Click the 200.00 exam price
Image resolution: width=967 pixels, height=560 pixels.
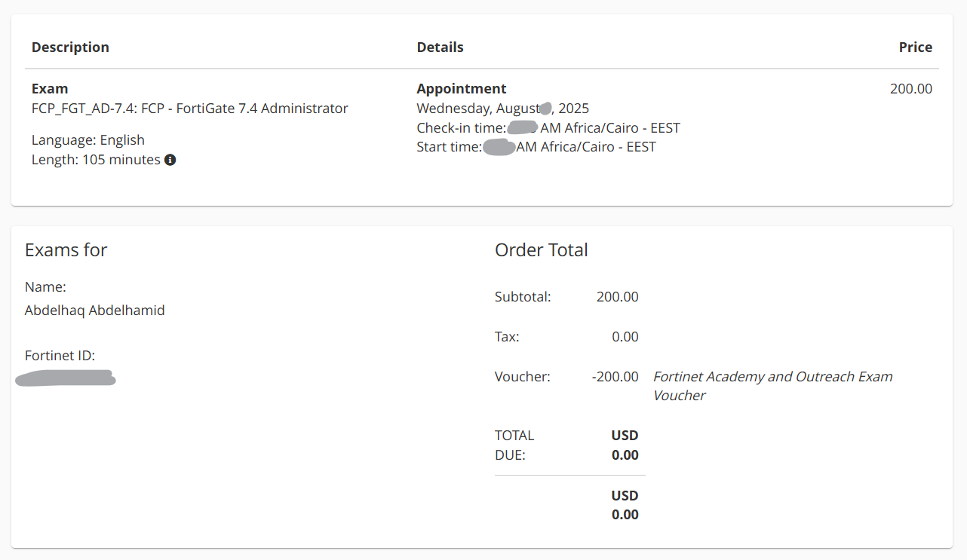coord(910,89)
